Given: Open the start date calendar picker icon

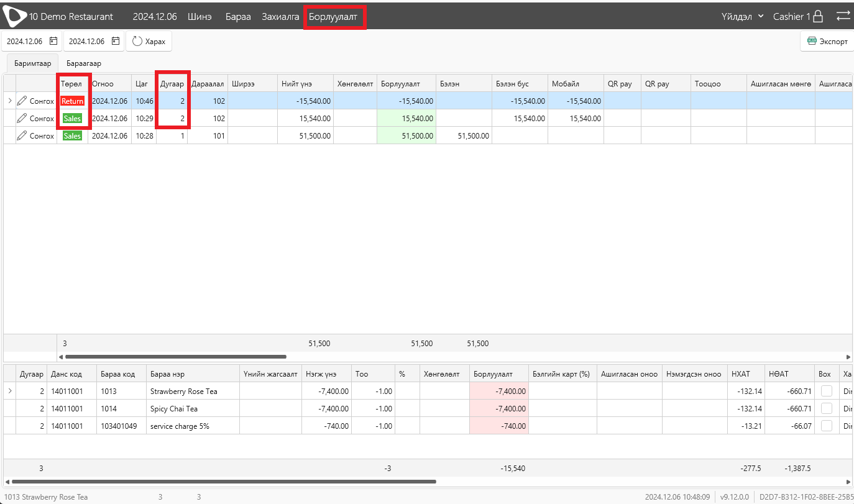Looking at the screenshot, I should 53,41.
